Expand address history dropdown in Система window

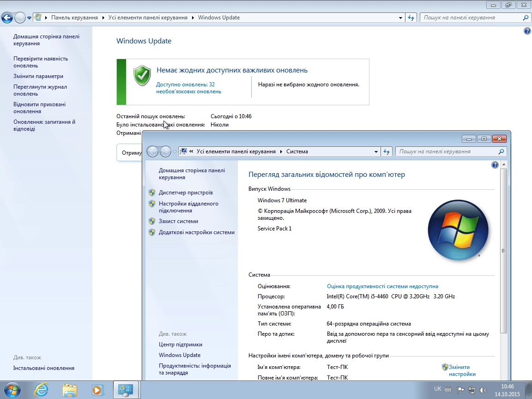click(x=376, y=151)
